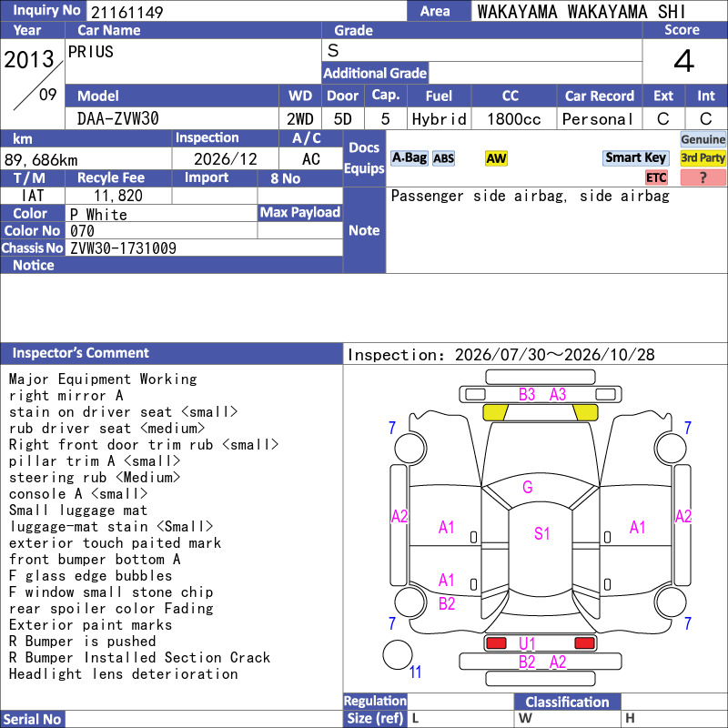The height and width of the screenshot is (728, 728).
Task: Select A1 mark on right-side door
Action: [x=638, y=528]
